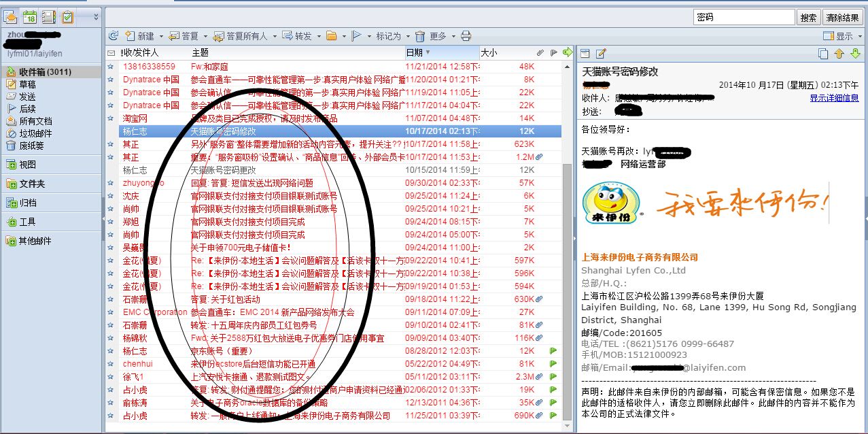Screen dimensions: 868x434
Task: Refresh the mail list
Action: (x=114, y=36)
